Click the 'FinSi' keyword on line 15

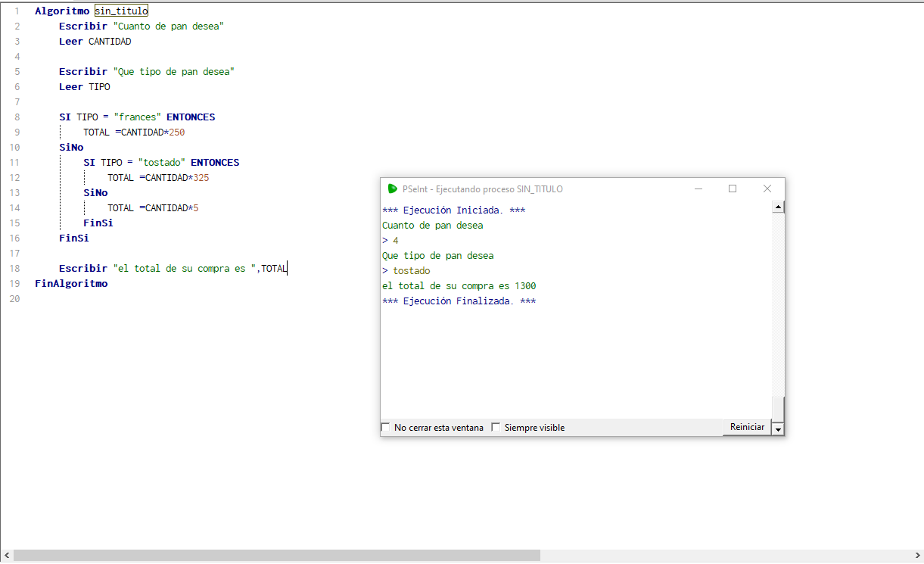98,223
